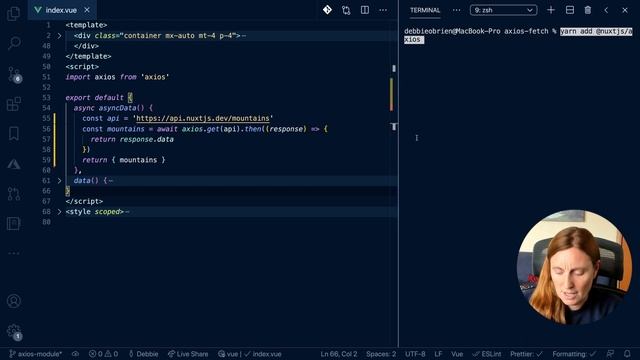The height and width of the screenshot is (360, 640).
Task: Expand folded div container on line 2
Action: pyautogui.click(x=59, y=36)
